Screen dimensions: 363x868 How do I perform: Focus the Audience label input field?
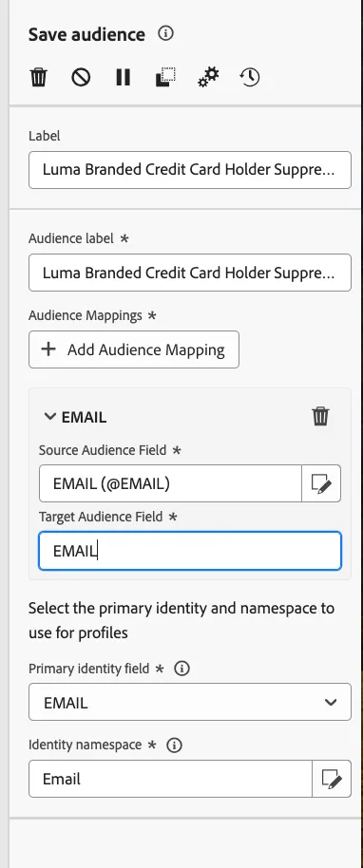click(x=190, y=273)
